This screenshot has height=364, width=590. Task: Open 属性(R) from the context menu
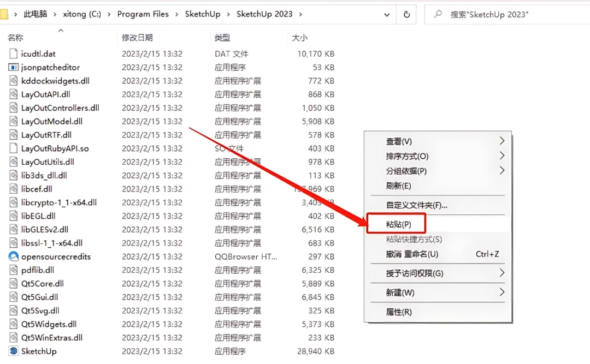coord(438,312)
